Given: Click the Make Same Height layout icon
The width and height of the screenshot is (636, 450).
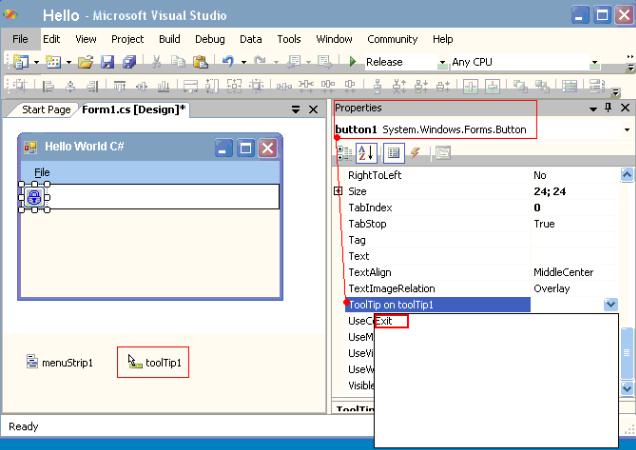Looking at the screenshot, I should tap(212, 86).
